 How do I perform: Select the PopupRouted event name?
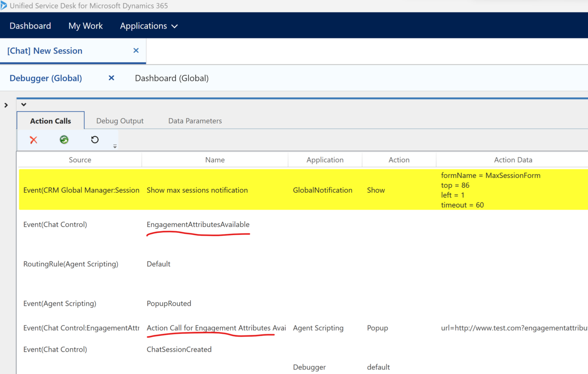pyautogui.click(x=169, y=303)
